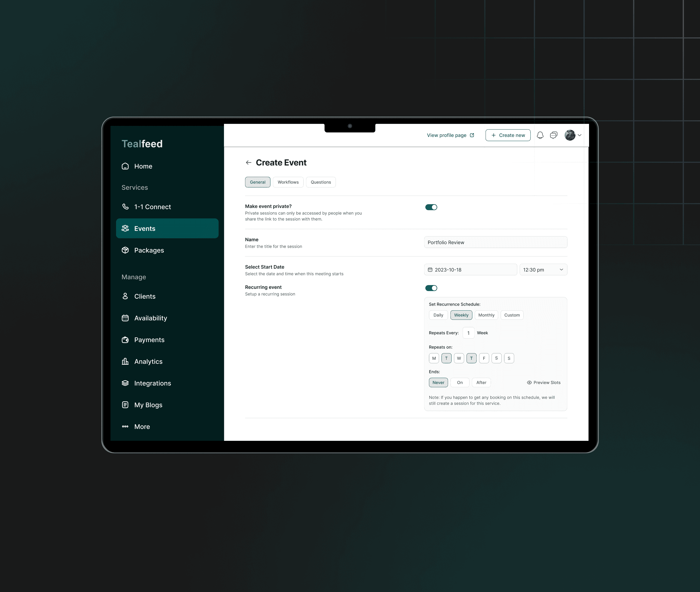Open the chat messages icon
This screenshot has width=700, height=592.
554,135
